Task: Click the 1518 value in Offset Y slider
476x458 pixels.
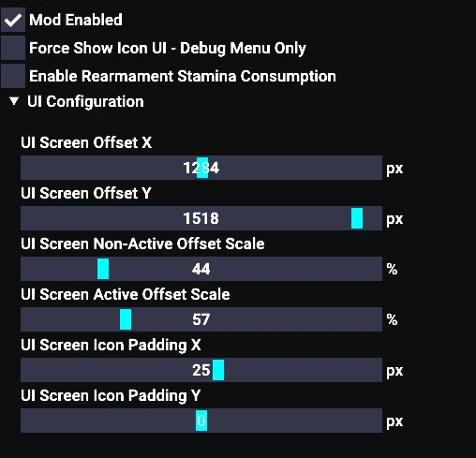Action: [x=201, y=218]
